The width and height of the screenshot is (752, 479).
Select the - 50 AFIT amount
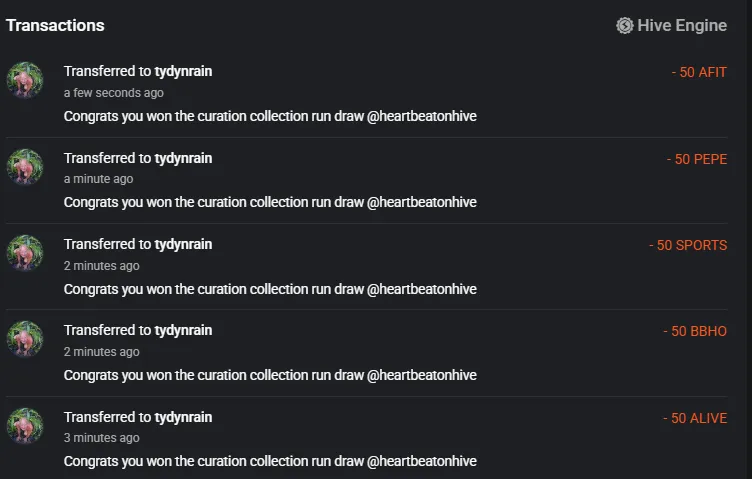pyautogui.click(x=699, y=72)
